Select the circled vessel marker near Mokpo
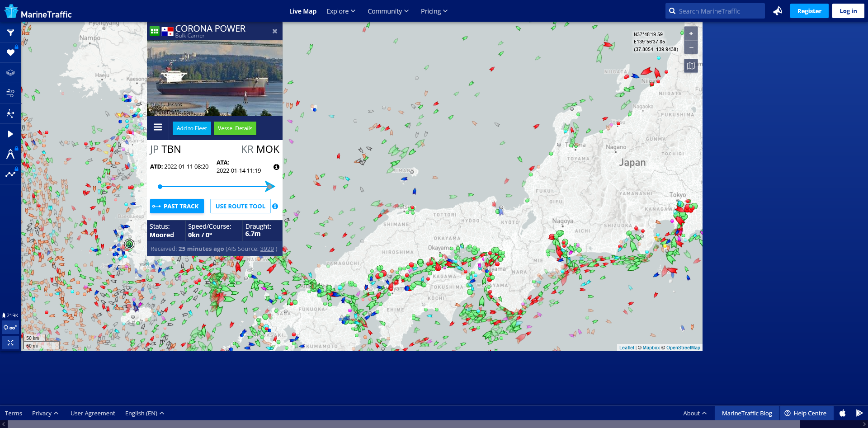This screenshot has width=868, height=428. pos(129,244)
